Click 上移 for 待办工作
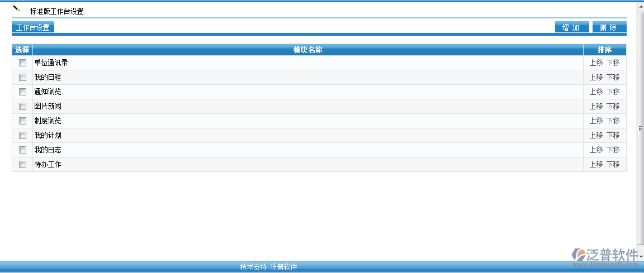Viewport: 644px width, 273px height. pyautogui.click(x=596, y=164)
